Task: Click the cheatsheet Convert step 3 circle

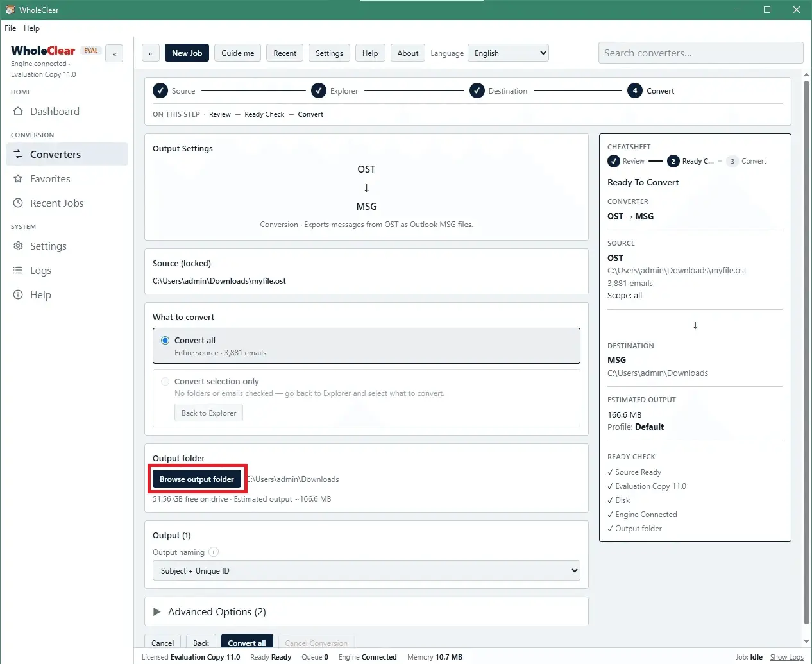Action: click(x=732, y=161)
